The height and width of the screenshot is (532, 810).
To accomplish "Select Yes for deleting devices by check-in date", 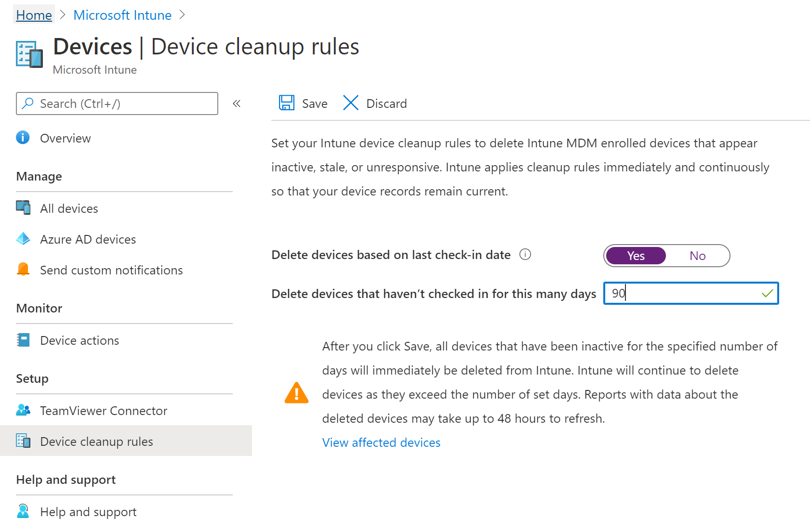I will (635, 256).
